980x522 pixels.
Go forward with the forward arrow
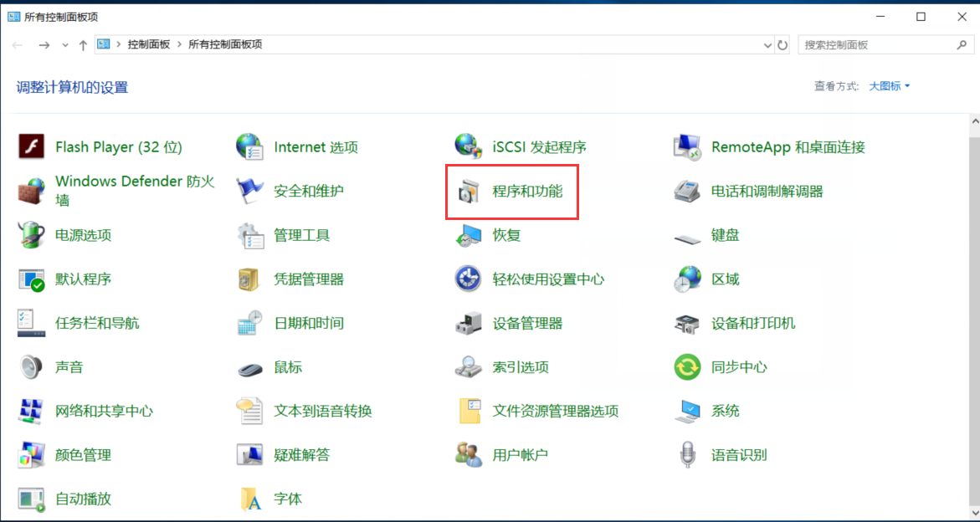point(44,45)
